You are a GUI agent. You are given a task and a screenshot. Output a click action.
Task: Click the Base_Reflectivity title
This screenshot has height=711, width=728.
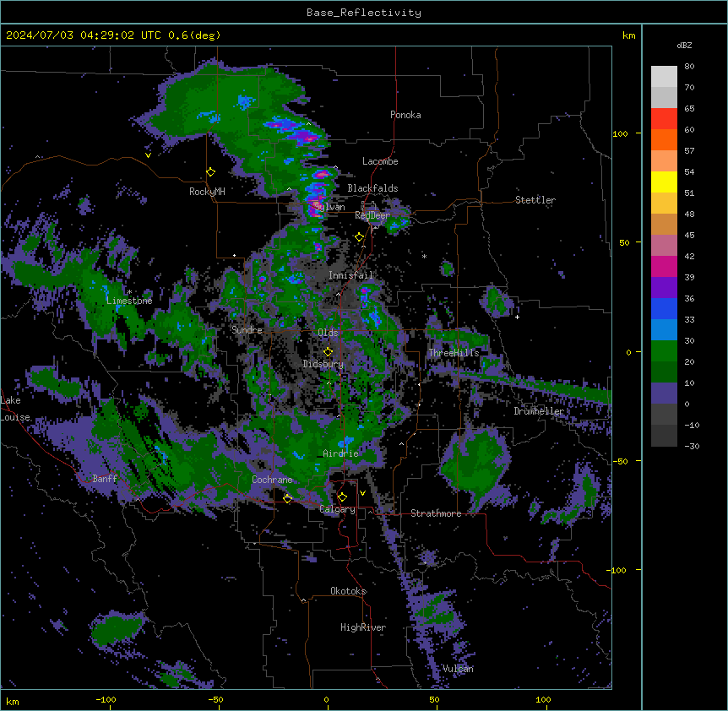point(364,13)
